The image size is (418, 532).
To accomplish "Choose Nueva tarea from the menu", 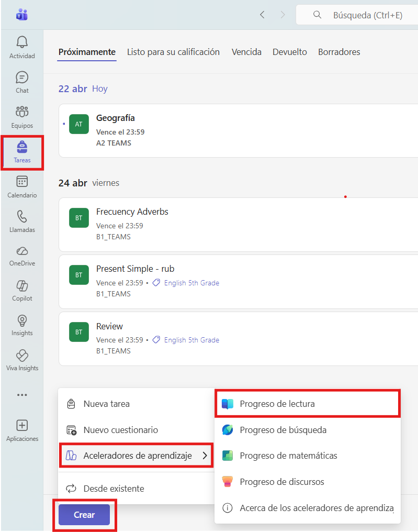I will point(137,404).
